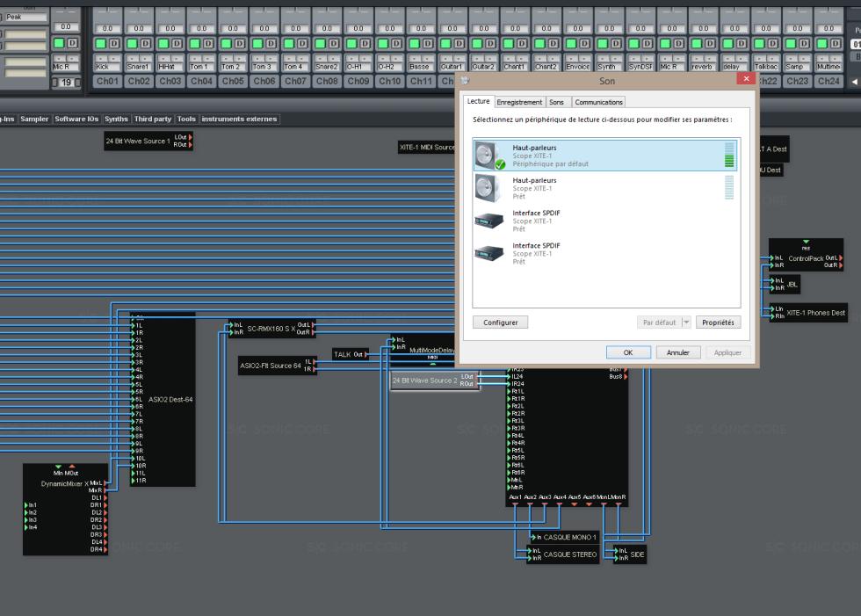
Task: Toggle the D button on the Chant1 channel
Action: [x=522, y=43]
